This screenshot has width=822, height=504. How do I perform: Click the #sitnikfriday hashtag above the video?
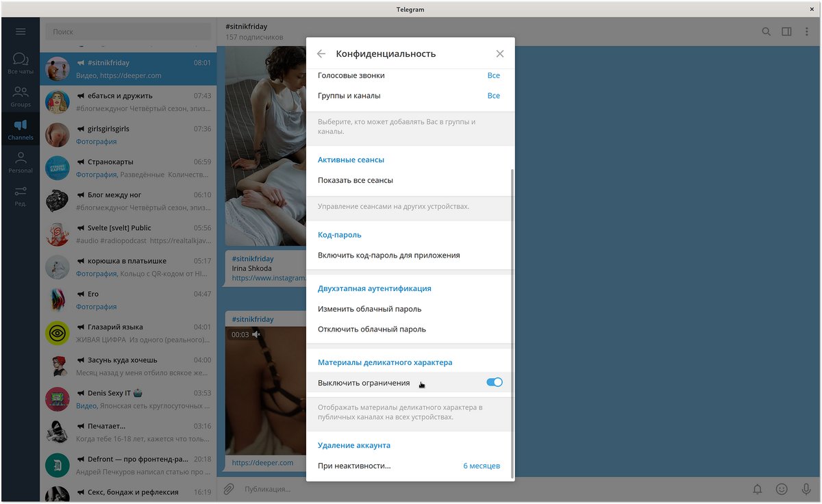click(253, 319)
